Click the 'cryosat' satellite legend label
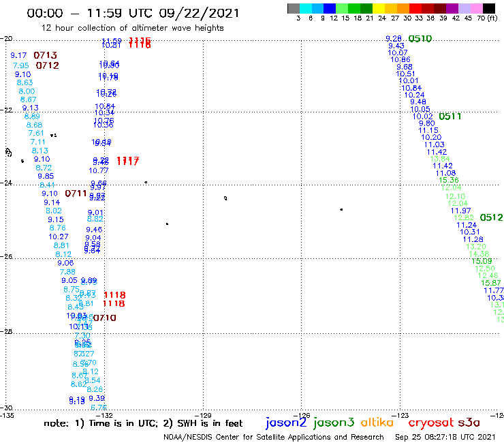The width and height of the screenshot is (504, 443). pos(431,423)
